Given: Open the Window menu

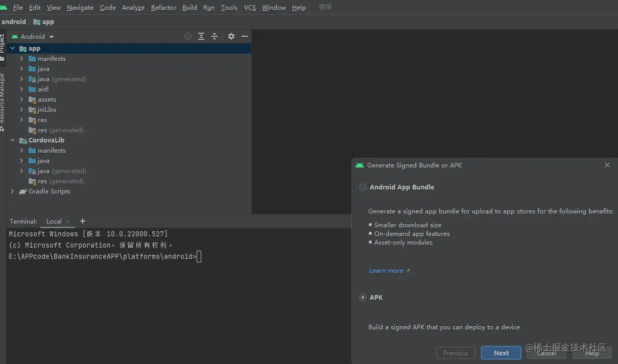Looking at the screenshot, I should [x=274, y=7].
